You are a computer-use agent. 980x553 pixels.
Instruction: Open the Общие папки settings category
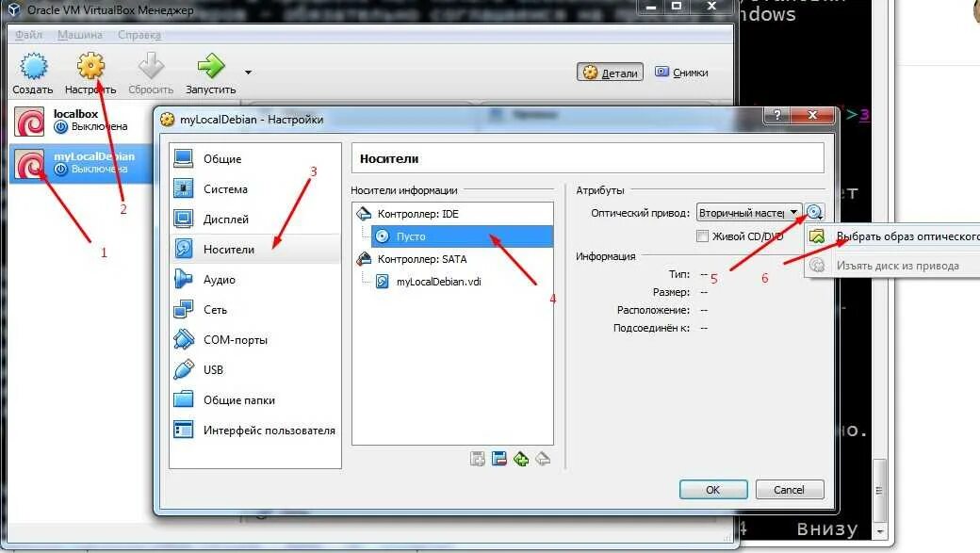(255, 399)
